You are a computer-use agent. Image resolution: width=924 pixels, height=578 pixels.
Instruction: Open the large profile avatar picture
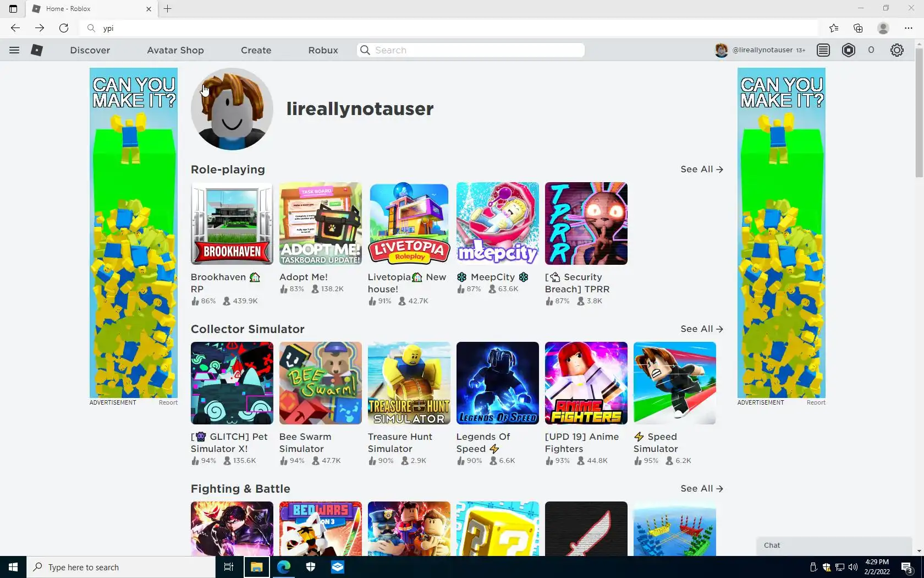coord(232,109)
